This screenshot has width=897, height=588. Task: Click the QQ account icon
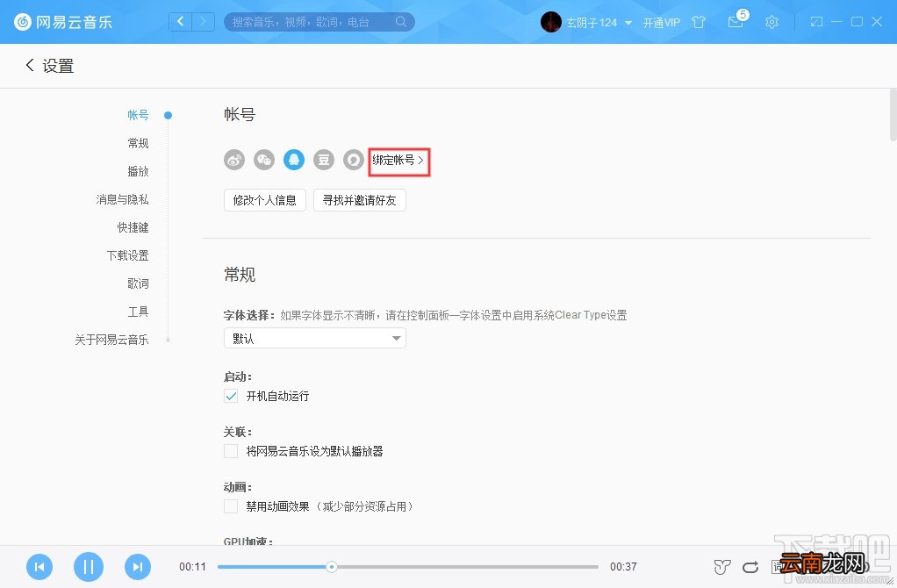(293, 160)
